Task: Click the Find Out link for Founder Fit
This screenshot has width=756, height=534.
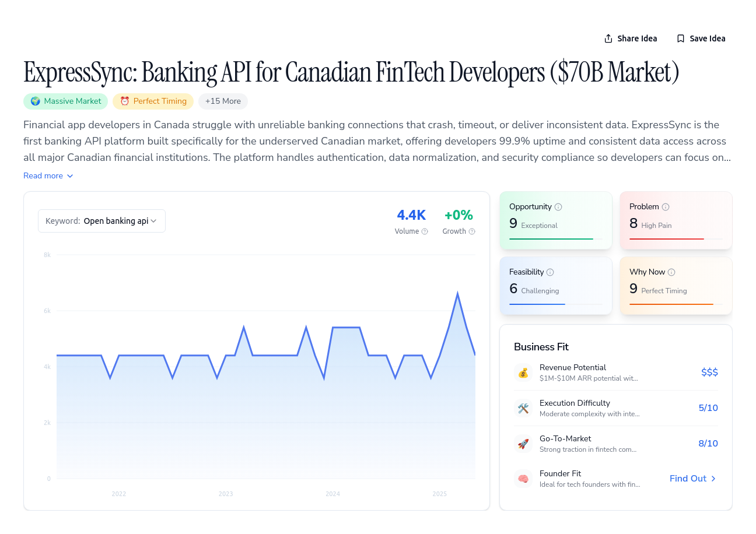Action: coord(693,479)
